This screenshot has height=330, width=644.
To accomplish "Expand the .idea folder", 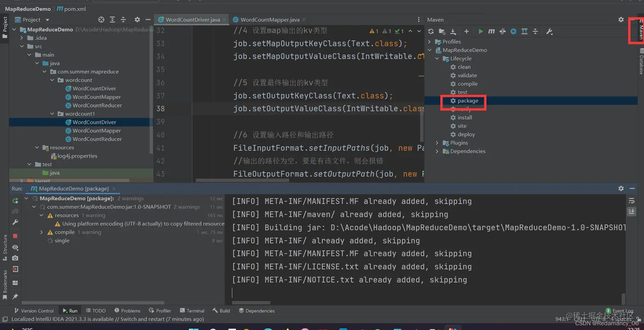I will point(22,38).
